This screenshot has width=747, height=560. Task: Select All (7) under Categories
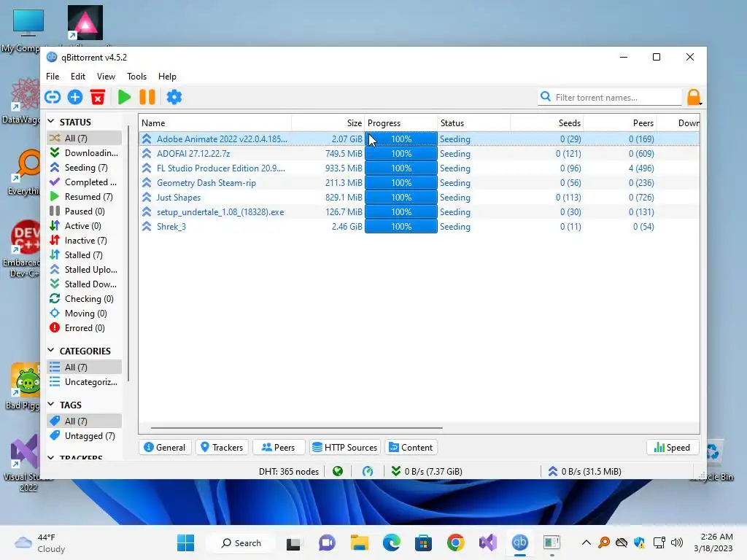pyautogui.click(x=85, y=367)
